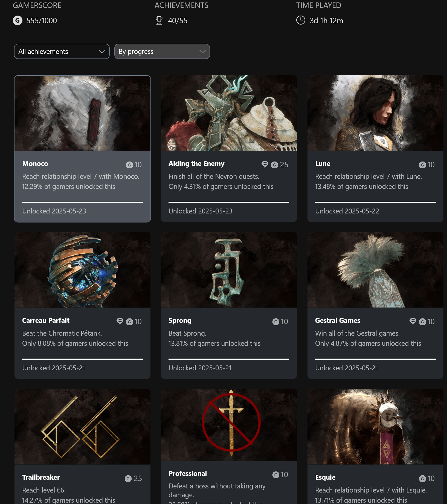Viewport: 447px width, 504px height.
Task: Click the gamerscore G icon on Sprong card
Action: (x=276, y=322)
